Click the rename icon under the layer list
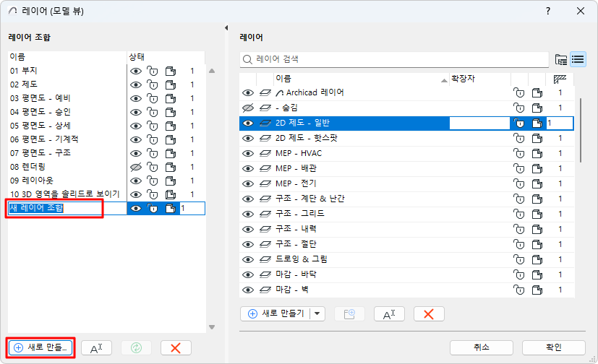Viewport: 598px width, 364px height. click(389, 314)
